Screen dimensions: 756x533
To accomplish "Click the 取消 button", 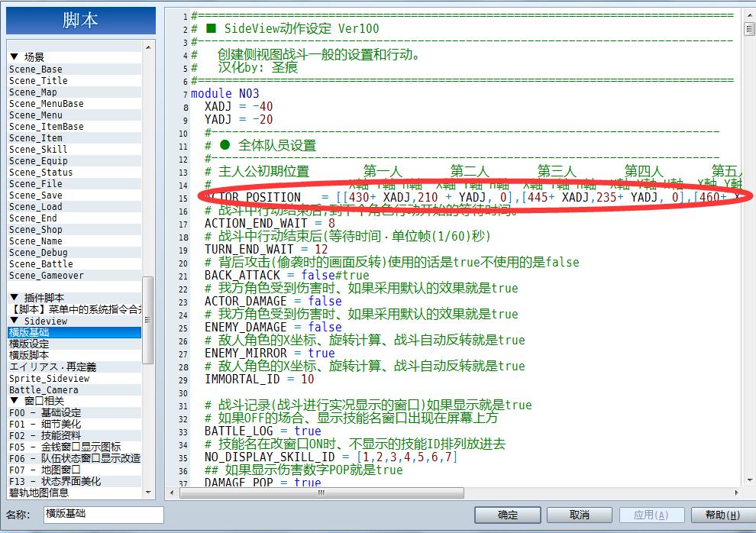I will [x=579, y=515].
